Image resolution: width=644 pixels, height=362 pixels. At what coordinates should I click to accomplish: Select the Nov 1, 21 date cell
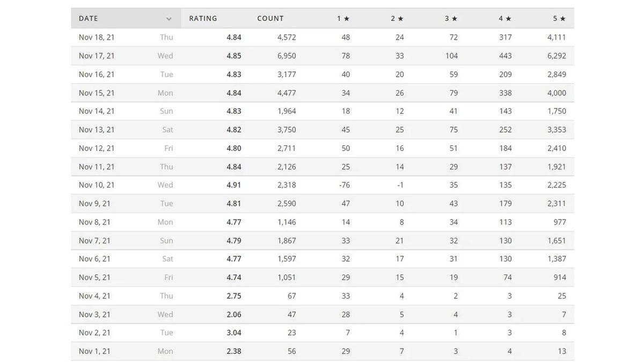[94, 351]
